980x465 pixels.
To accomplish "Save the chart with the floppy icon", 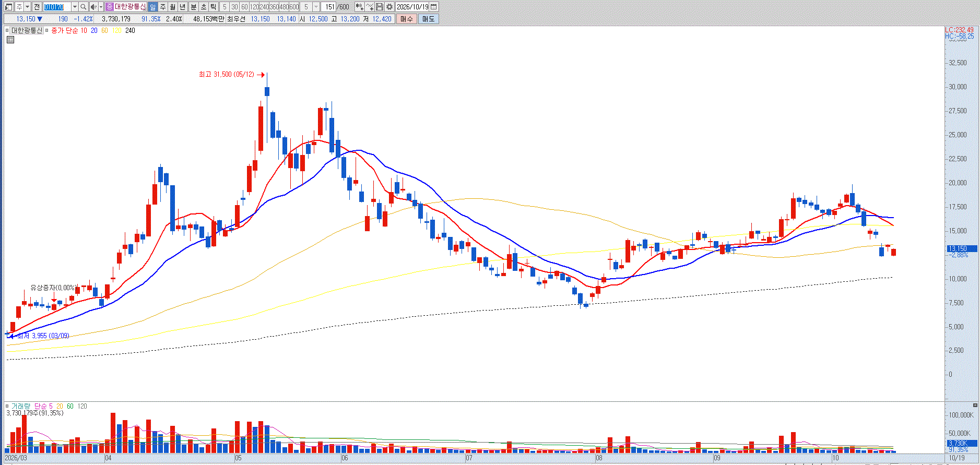I will pos(380,7).
